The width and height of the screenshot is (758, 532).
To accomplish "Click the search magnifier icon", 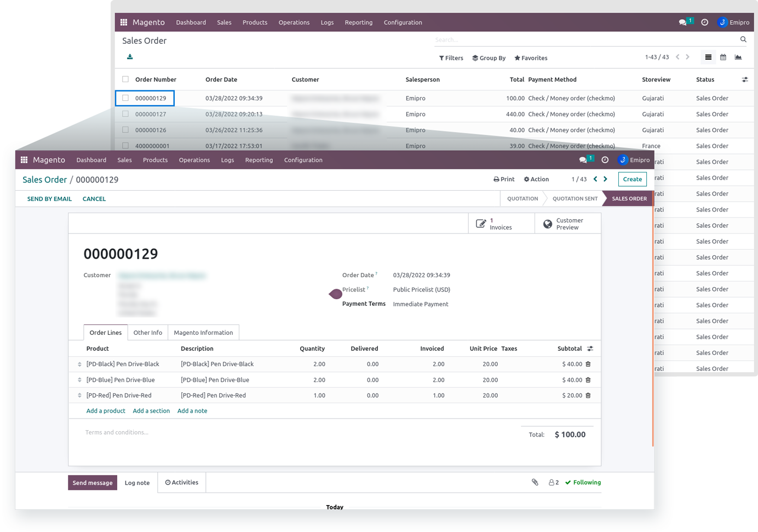I will pos(743,39).
